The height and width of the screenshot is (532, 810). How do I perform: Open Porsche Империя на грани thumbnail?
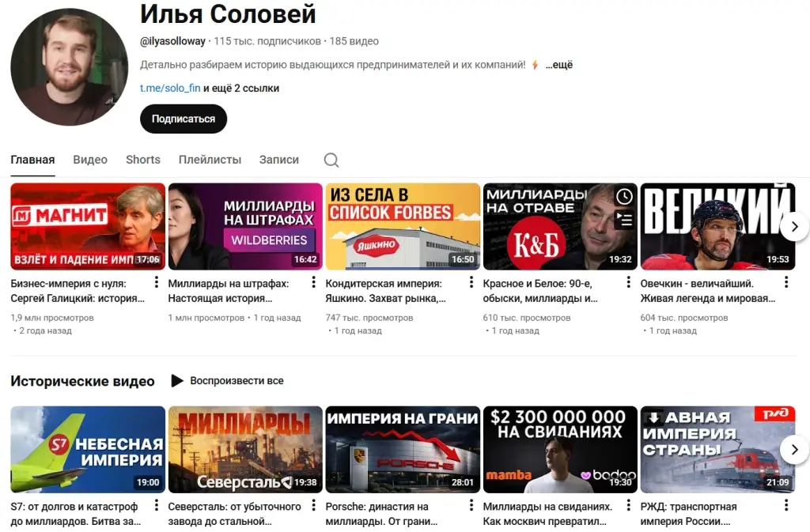403,450
